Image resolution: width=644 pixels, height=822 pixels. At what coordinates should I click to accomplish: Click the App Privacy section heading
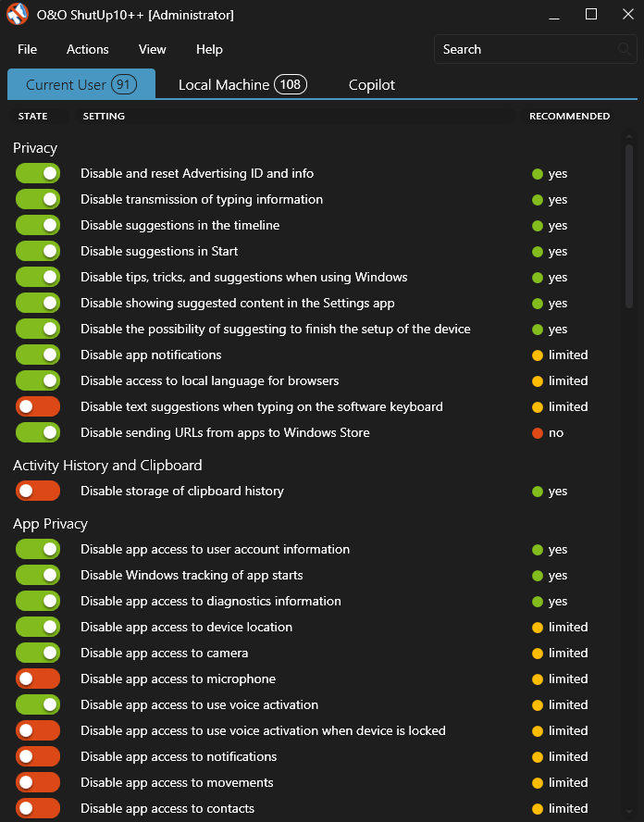50,524
